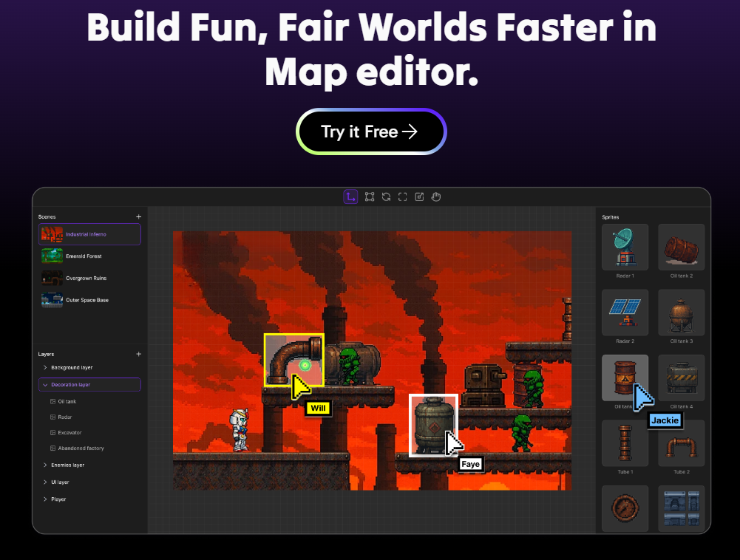Click the fullscreen frame tool icon
The image size is (740, 560).
coord(403,197)
